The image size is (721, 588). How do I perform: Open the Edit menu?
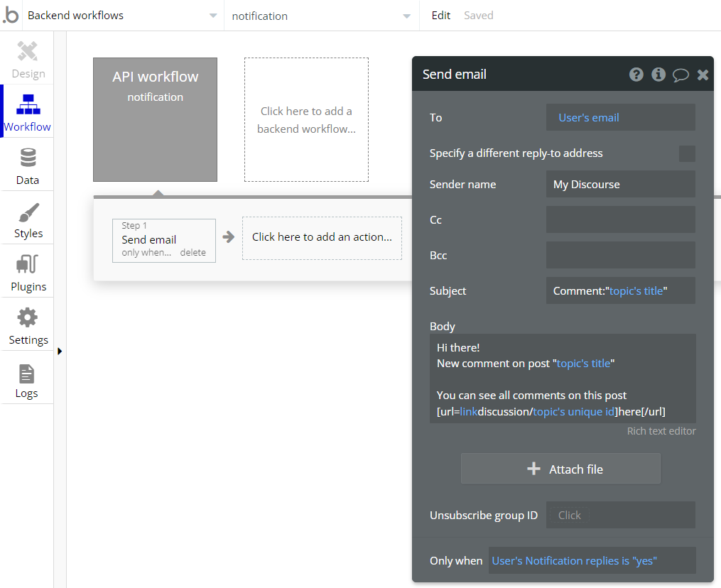point(440,16)
